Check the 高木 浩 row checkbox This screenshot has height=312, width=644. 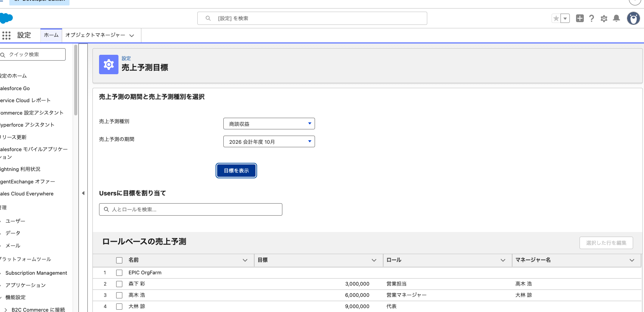(x=119, y=295)
